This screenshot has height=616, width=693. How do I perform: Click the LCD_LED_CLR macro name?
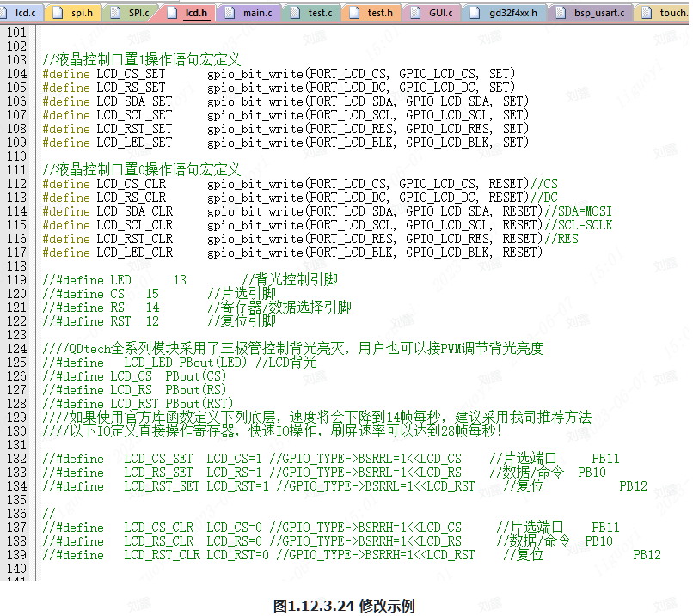(x=135, y=253)
